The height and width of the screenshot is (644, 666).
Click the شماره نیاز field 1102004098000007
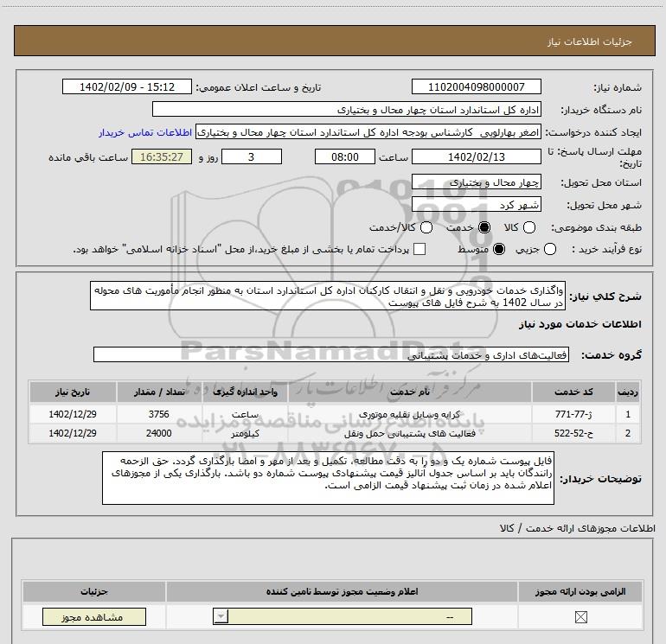[x=476, y=87]
